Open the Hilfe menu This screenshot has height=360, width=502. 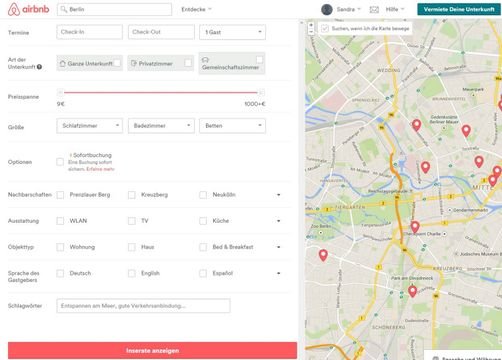395,9
